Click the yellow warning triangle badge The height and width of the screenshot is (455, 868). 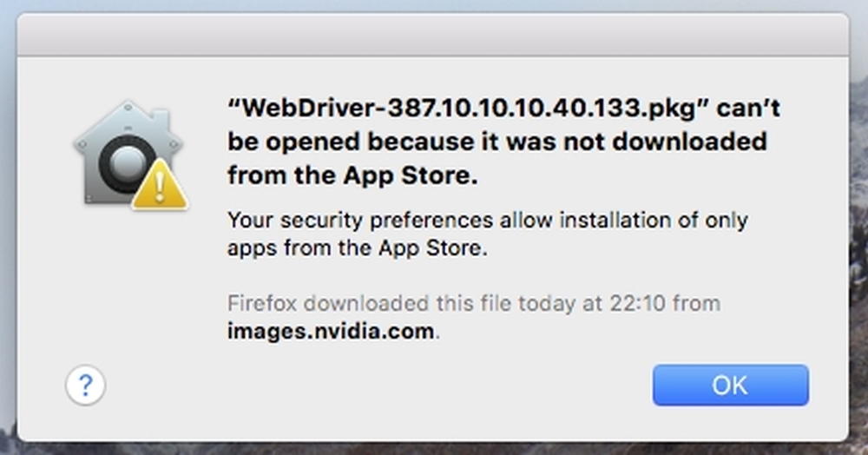click(x=160, y=185)
